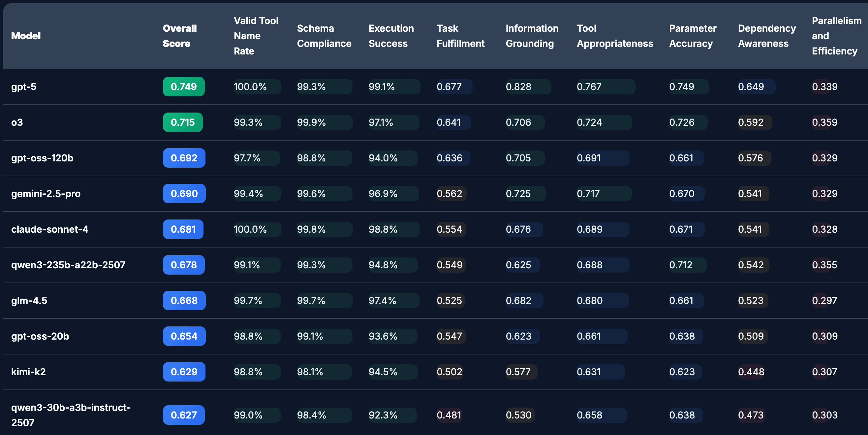Sort by Valid Tool Name Rate column
Screen dimensions: 868x435
pyautogui.click(x=256, y=36)
